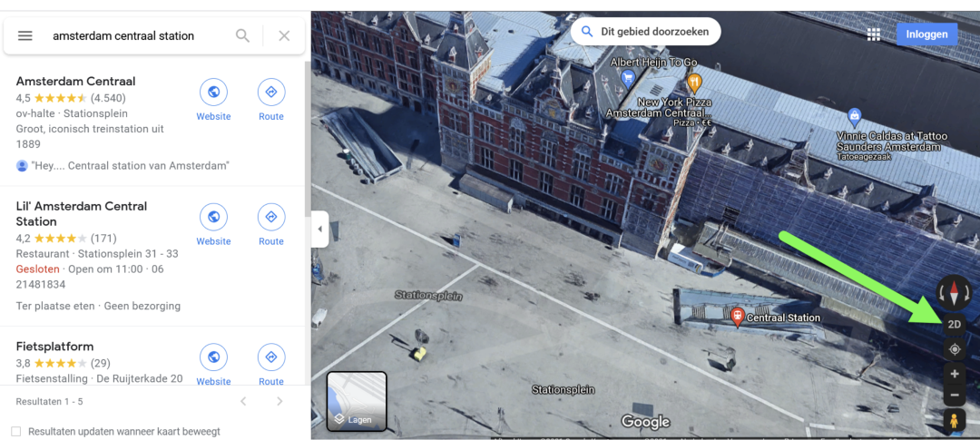Select the Lil' Amsterdam Central Station result
Screen dimensions: 980x440
[x=82, y=214]
